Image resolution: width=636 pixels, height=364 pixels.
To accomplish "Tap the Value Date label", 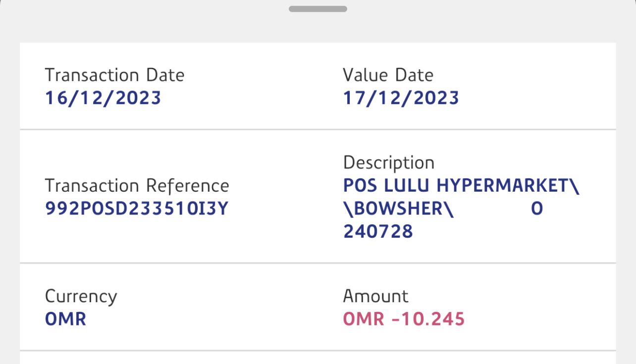I will click(x=388, y=75).
